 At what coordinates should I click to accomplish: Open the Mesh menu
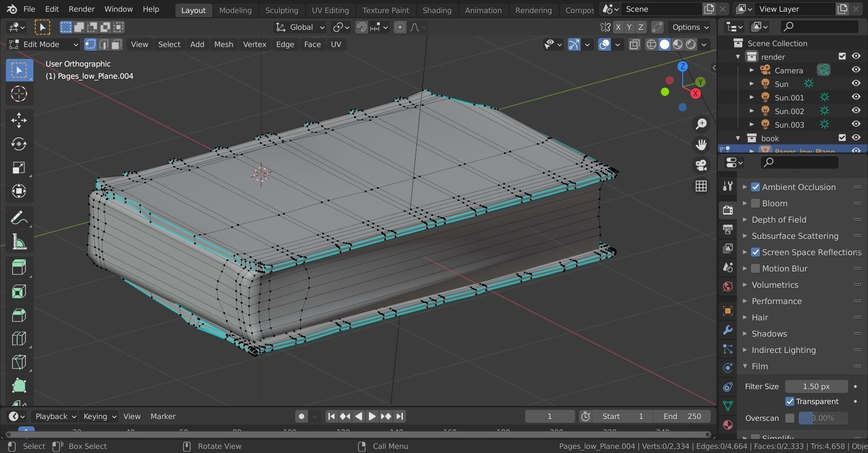pos(223,44)
